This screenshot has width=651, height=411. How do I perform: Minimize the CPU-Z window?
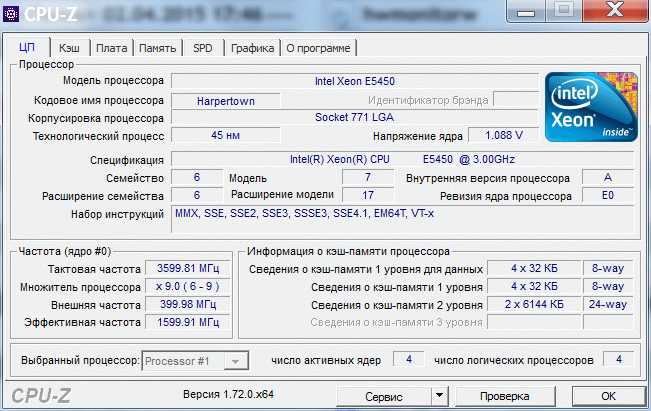tap(526, 11)
